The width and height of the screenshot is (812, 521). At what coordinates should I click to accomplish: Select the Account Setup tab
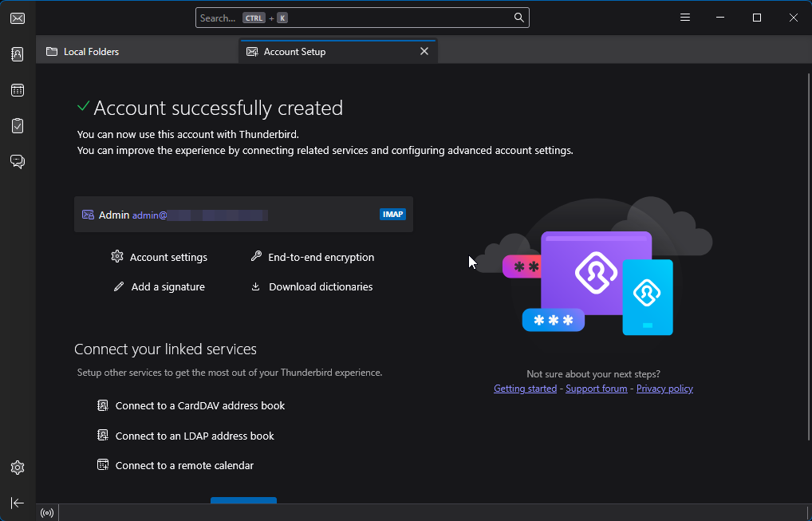(x=337, y=52)
